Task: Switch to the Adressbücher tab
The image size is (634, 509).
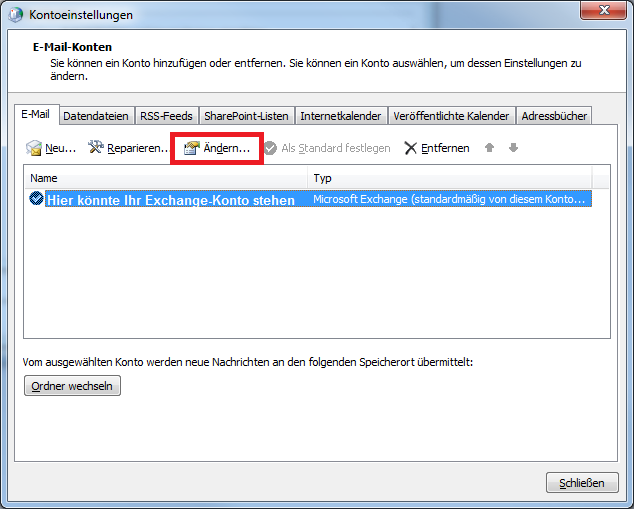Action: click(554, 116)
